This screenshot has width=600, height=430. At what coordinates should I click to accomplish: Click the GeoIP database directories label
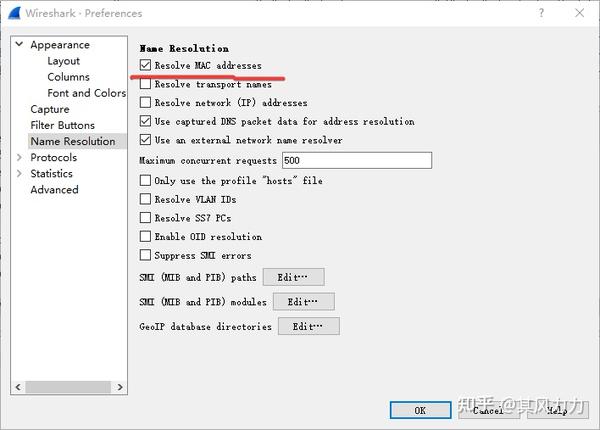(205, 326)
